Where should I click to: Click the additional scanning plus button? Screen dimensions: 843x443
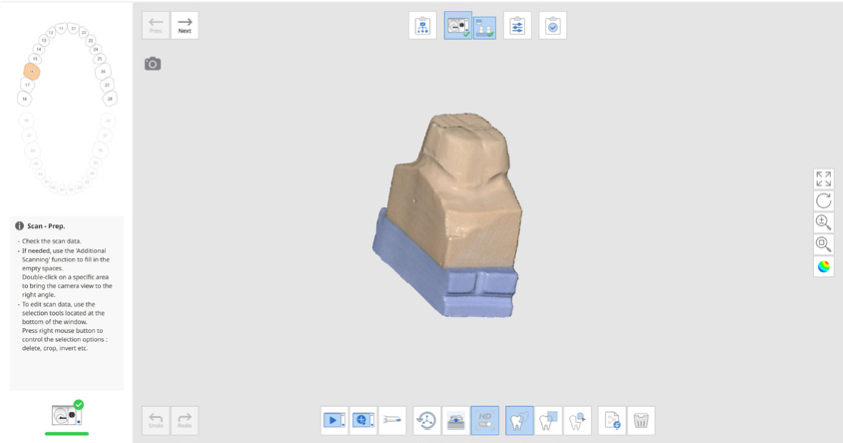click(361, 420)
